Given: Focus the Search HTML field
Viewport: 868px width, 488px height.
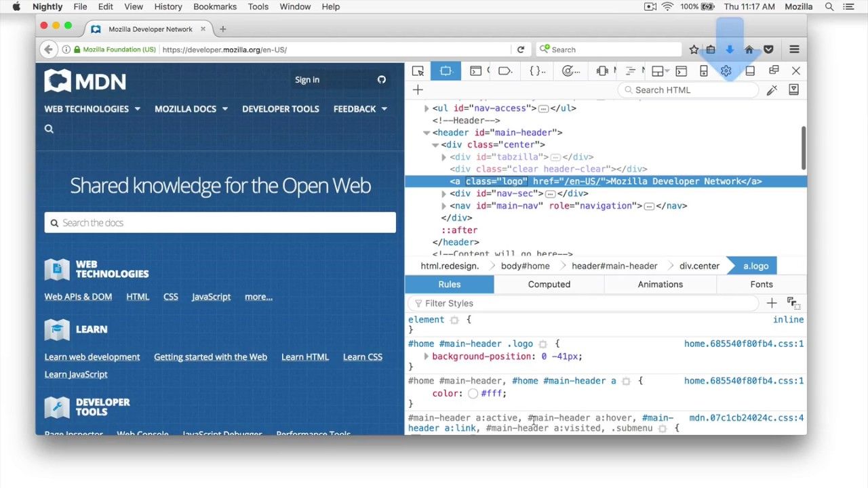Looking at the screenshot, I should pos(688,90).
